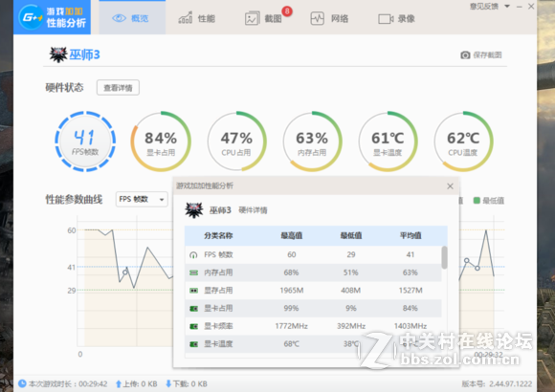Image resolution: width=555 pixels, height=392 pixels.
Task: Switch to the 网络 network tab
Action: click(x=329, y=18)
